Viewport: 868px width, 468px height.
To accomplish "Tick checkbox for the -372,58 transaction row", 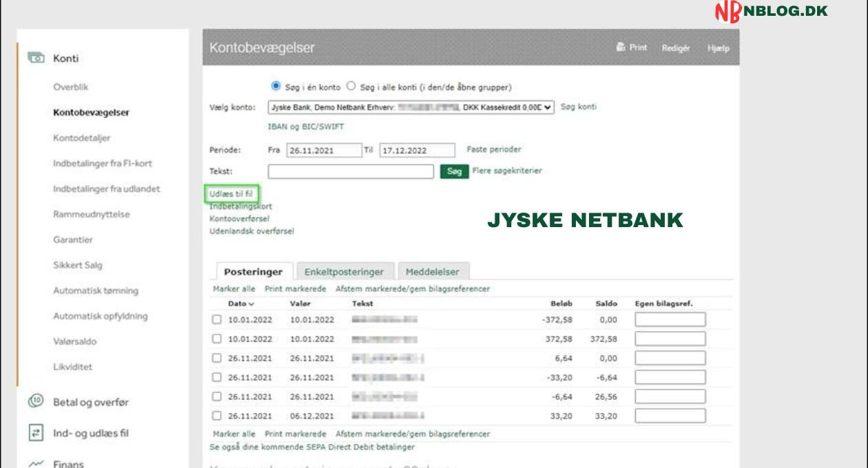I will pos(217,319).
